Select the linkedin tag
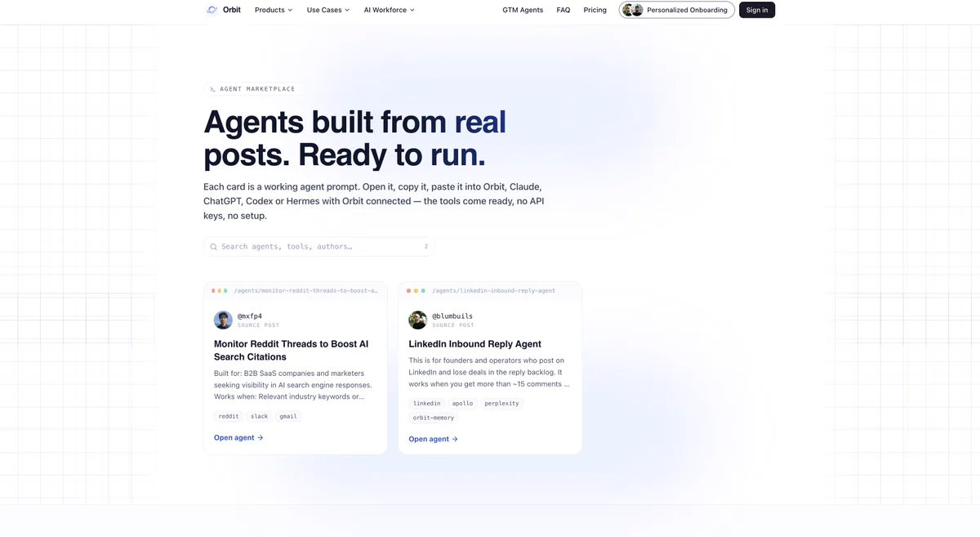This screenshot has height=537, width=980. click(427, 403)
